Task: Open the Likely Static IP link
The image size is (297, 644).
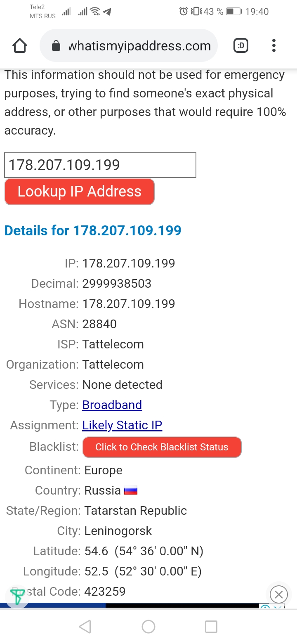Action: (122, 425)
